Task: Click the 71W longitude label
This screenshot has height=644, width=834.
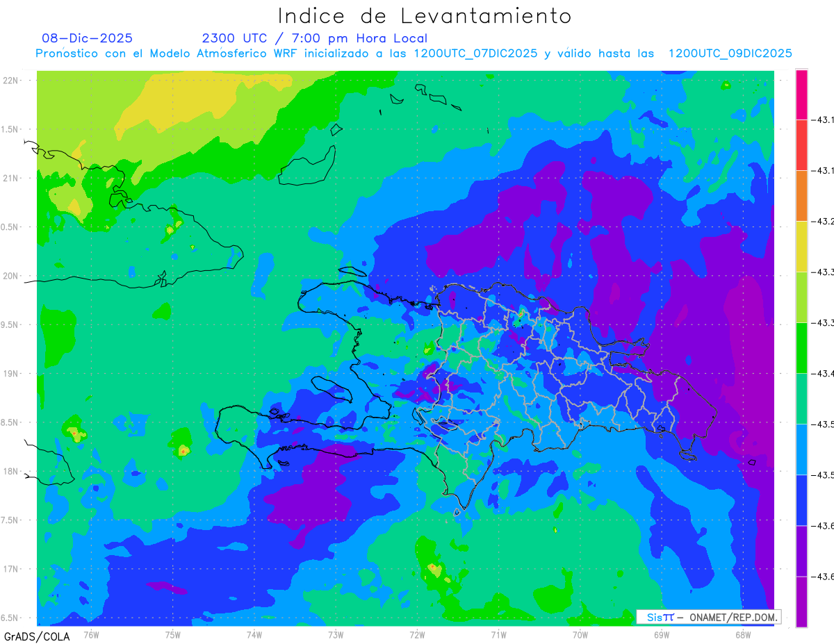Action: [498, 634]
